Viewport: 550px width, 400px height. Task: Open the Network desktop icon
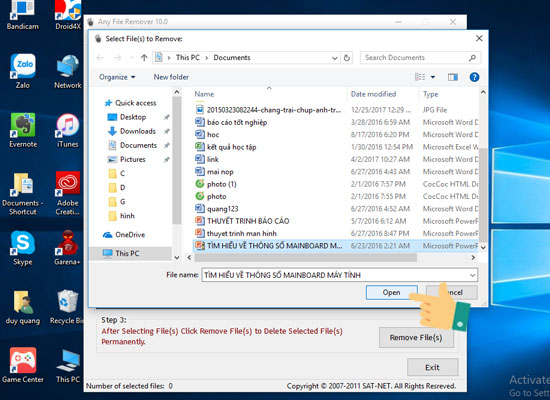click(67, 71)
